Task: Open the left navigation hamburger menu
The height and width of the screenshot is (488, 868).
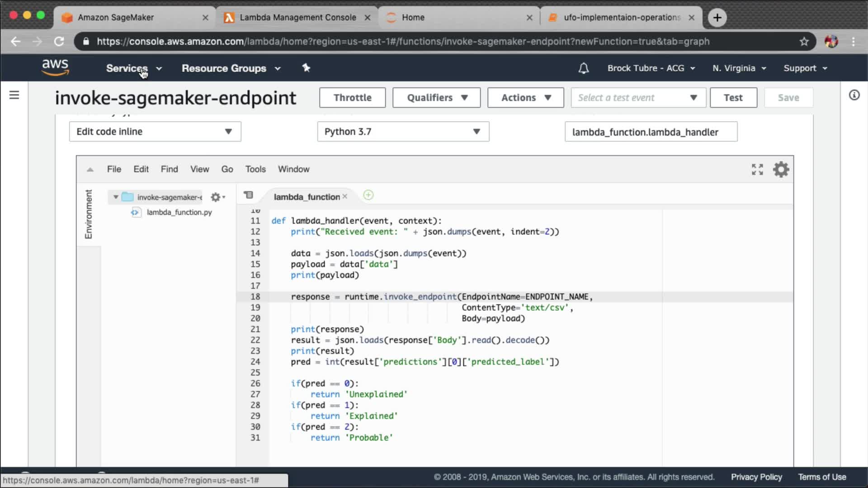Action: point(14,95)
